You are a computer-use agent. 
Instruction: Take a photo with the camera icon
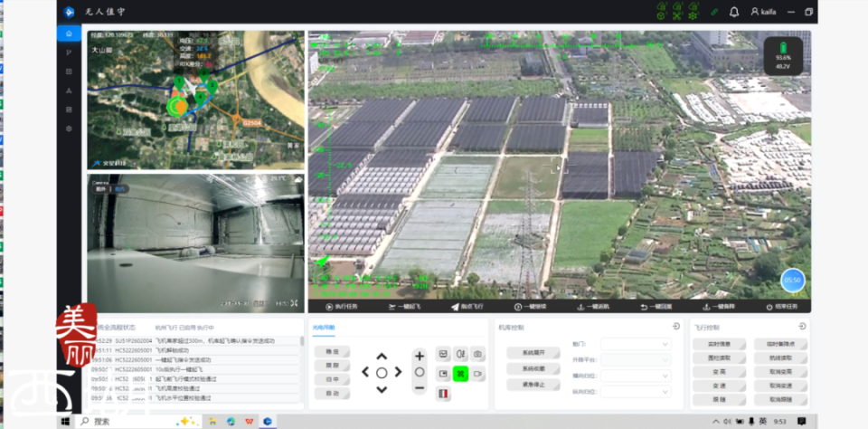point(477,354)
